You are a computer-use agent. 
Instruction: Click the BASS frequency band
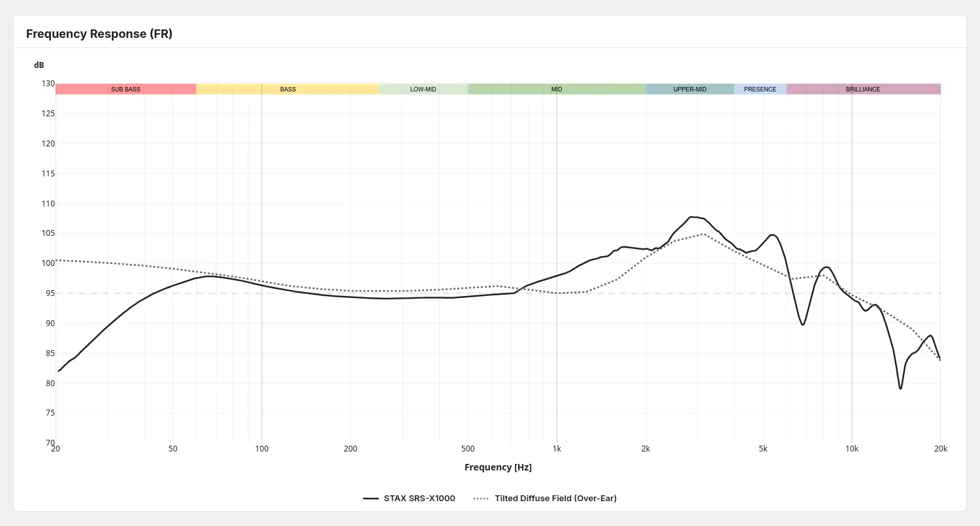[x=287, y=89]
